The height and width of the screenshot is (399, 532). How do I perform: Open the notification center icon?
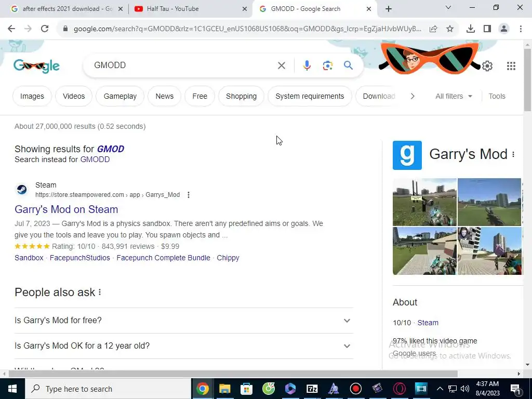515,389
